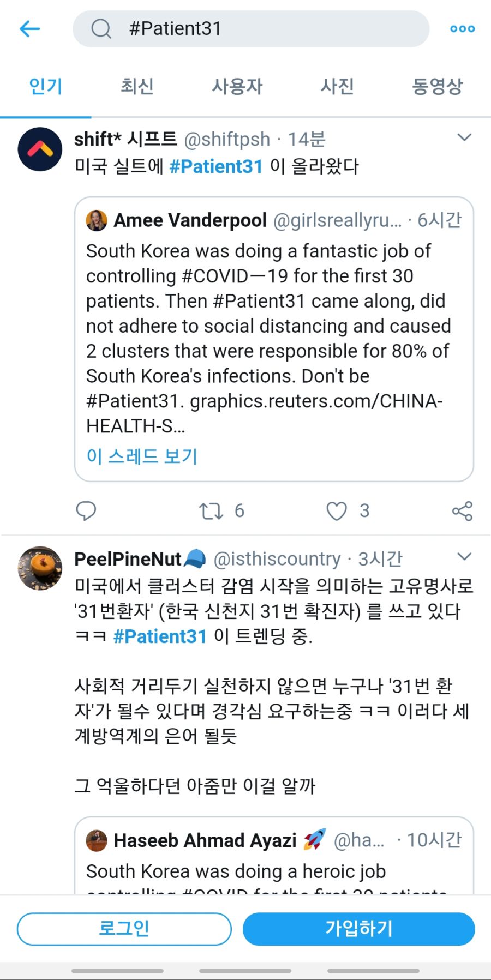Open the dropdown menu on shift* 시프트's tweet
Viewport: 491px width, 980px height.
(x=464, y=138)
